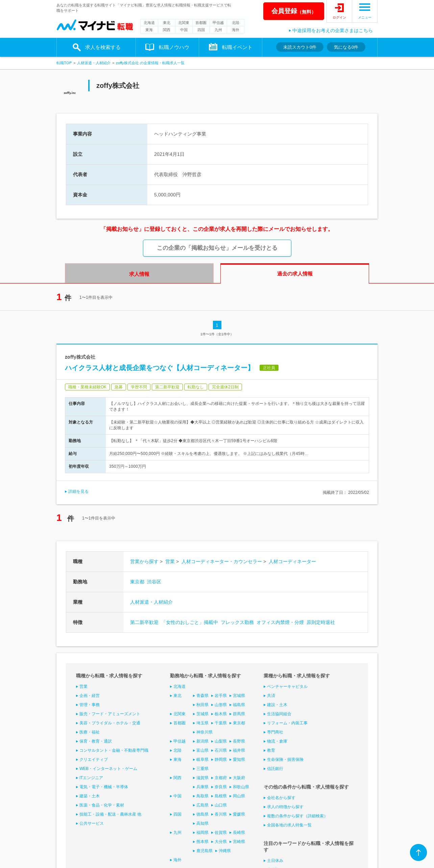Switch to the 過去の求人情報 tab
The width and height of the screenshot is (434, 868).
click(x=295, y=273)
